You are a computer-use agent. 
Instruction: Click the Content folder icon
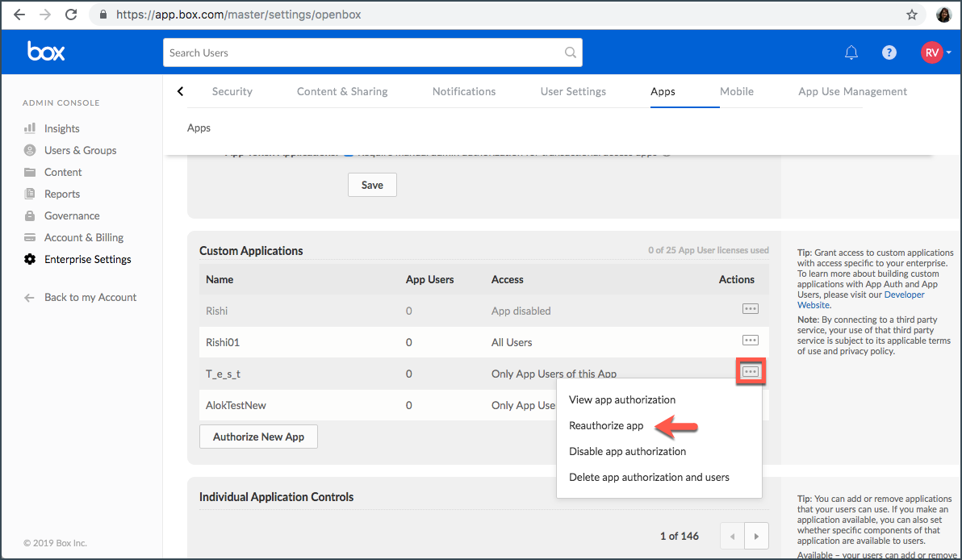tap(29, 173)
